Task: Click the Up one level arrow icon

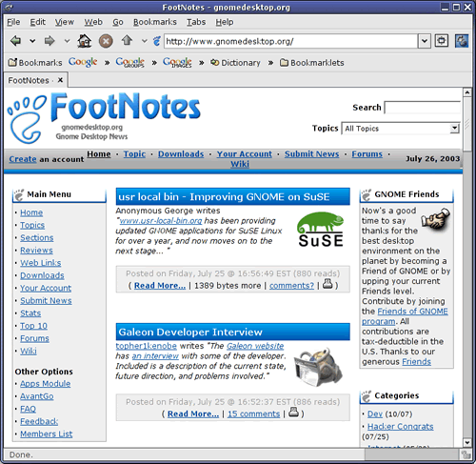Action: point(127,40)
